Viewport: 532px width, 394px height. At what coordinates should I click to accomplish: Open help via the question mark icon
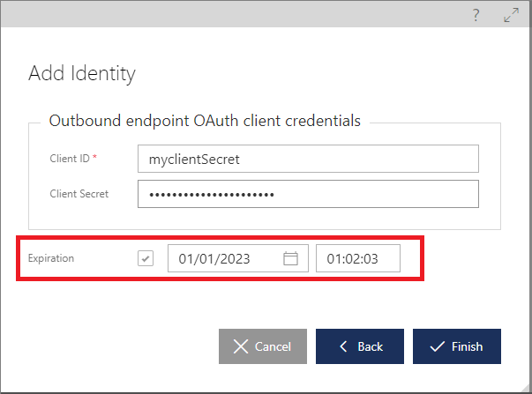pos(476,15)
